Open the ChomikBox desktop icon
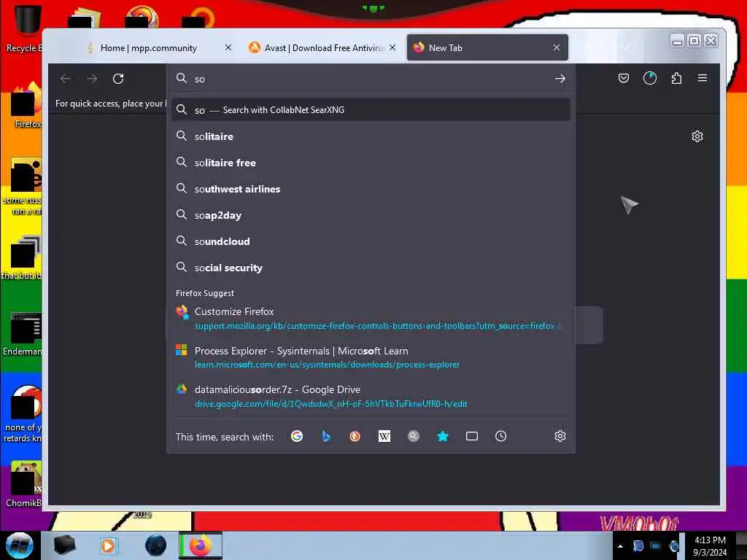This screenshot has width=747, height=560. 25,484
